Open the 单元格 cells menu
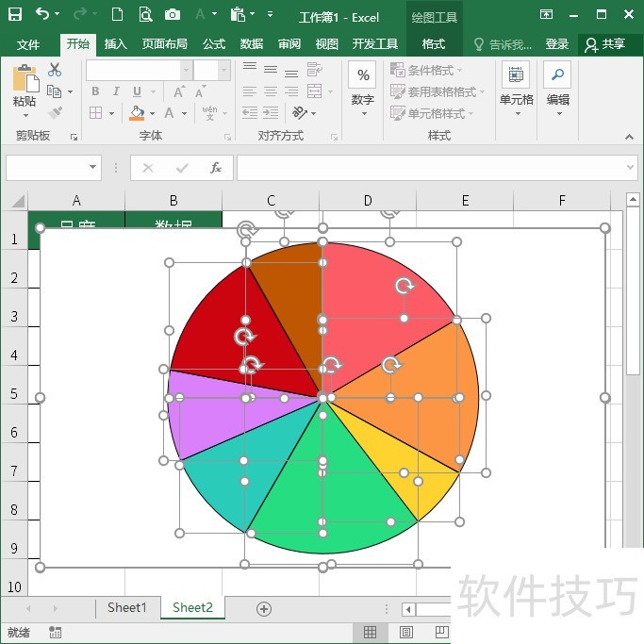 pos(517,90)
